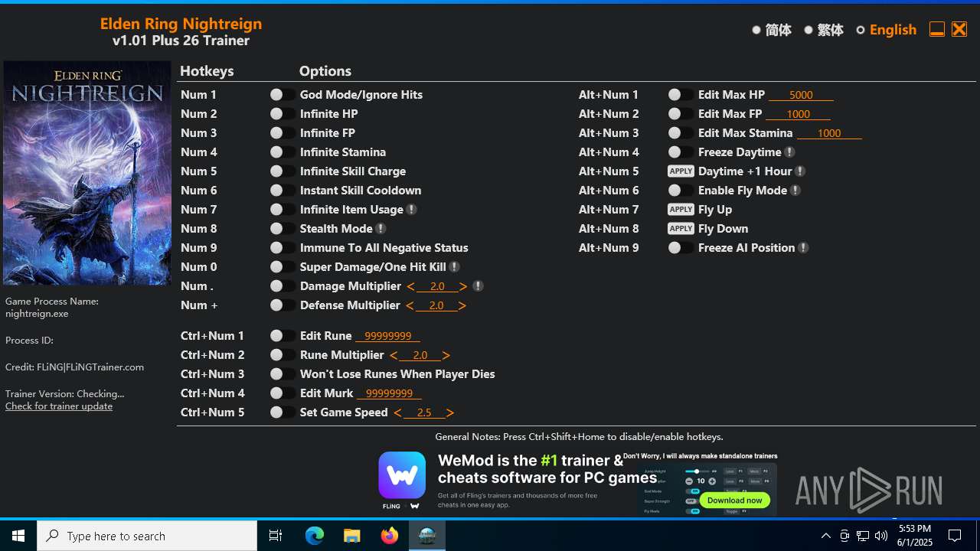This screenshot has width=980, height=551.
Task: Toggle Freeze AI Position
Action: click(x=681, y=248)
